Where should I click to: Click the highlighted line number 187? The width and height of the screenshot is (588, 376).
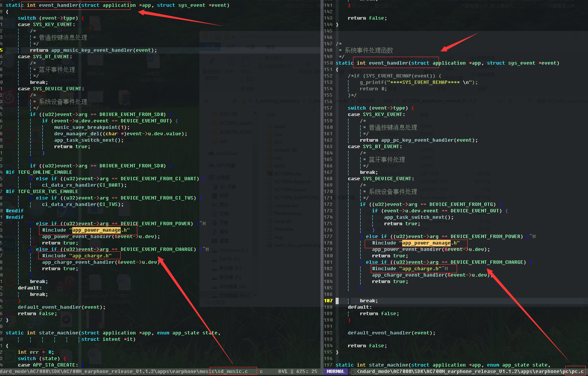pos(328,301)
